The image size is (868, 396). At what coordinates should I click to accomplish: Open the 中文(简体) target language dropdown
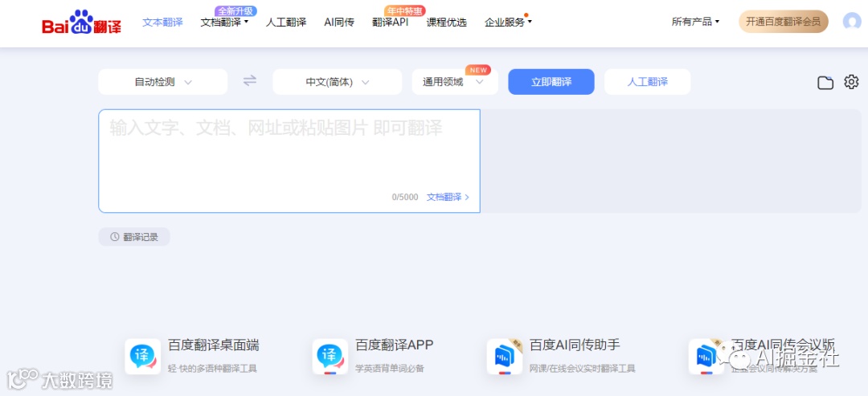(x=337, y=82)
